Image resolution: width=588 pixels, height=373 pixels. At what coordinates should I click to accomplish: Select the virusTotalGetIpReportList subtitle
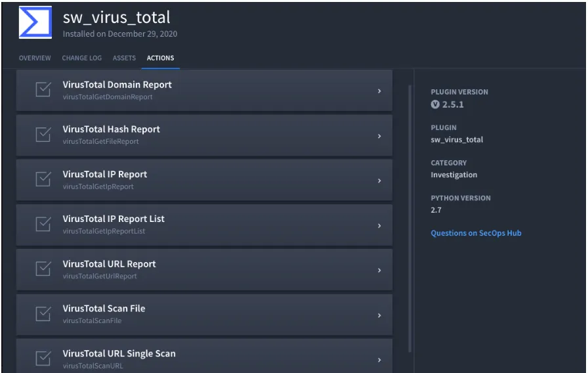[104, 231]
